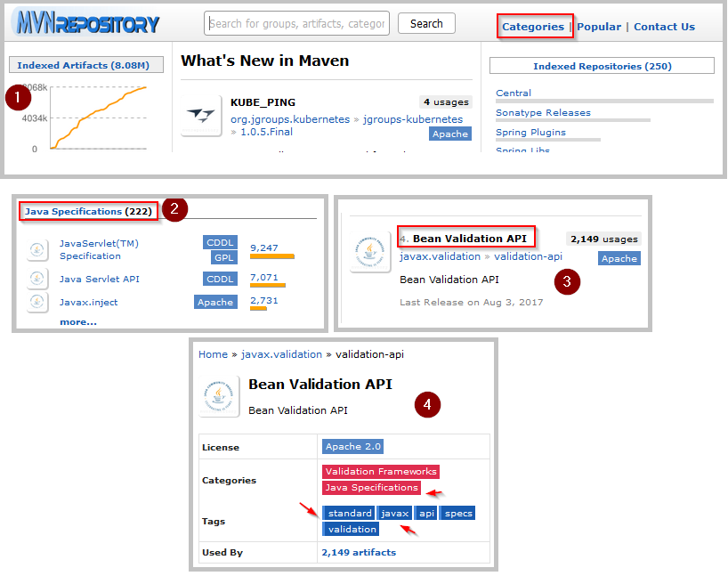Open the Popular menu link
The height and width of the screenshot is (576, 728).
(599, 27)
